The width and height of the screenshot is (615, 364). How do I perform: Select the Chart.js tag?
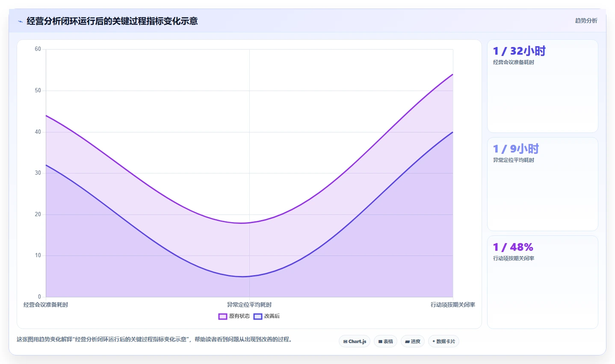pyautogui.click(x=355, y=341)
